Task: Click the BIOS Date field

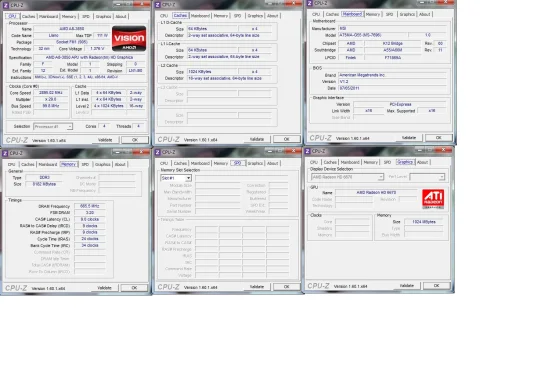Action: pyautogui.click(x=393, y=88)
